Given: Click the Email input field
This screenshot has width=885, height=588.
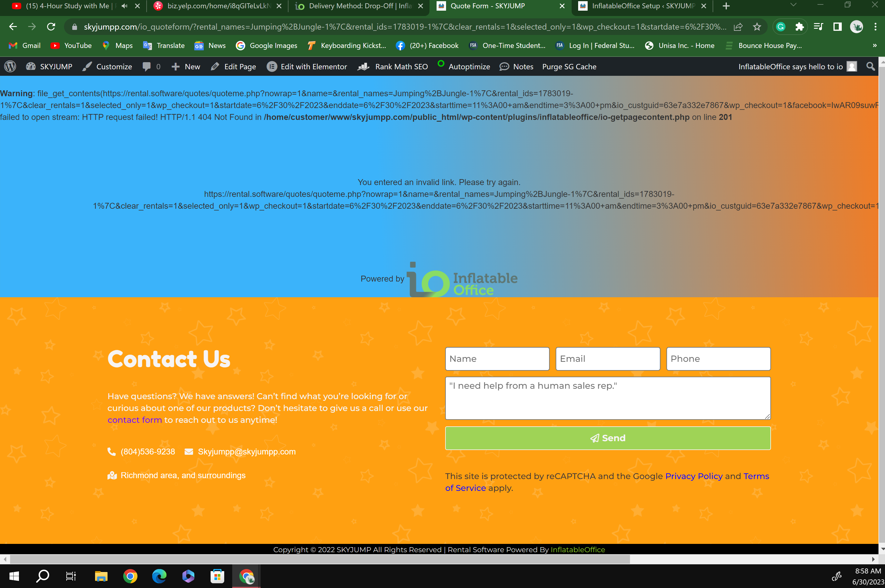Looking at the screenshot, I should (607, 359).
